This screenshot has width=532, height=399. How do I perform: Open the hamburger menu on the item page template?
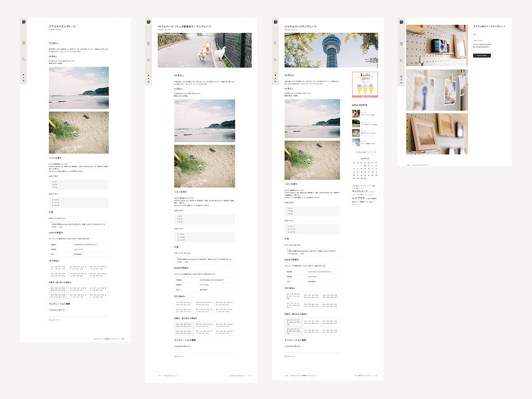[x=401, y=43]
